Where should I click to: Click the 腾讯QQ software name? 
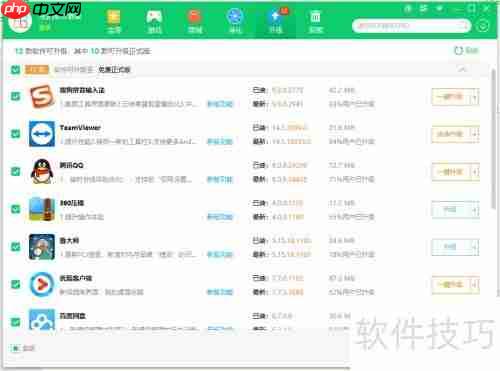pos(71,165)
